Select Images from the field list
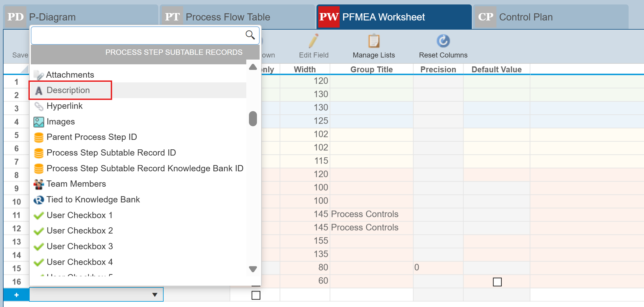644x307 pixels. 60,121
